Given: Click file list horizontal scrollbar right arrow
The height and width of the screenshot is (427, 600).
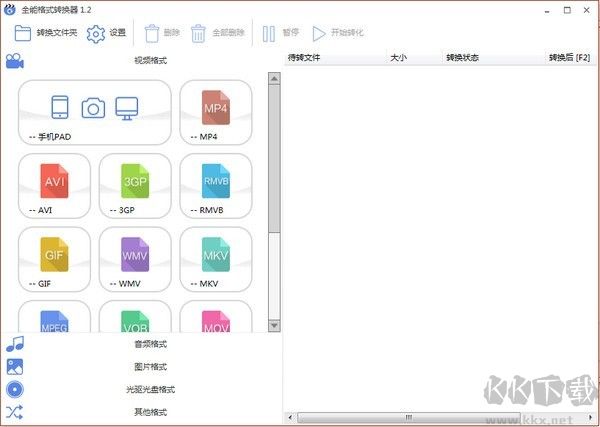Looking at the screenshot, I should click(591, 417).
